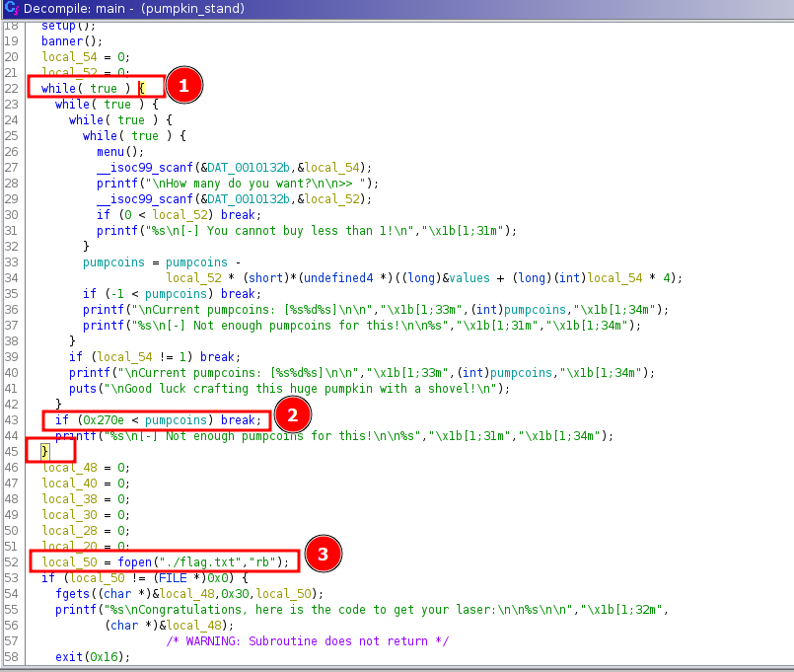This screenshot has width=794, height=672.
Task: Click the WARNING subroutine does not return comment
Action: [306, 640]
